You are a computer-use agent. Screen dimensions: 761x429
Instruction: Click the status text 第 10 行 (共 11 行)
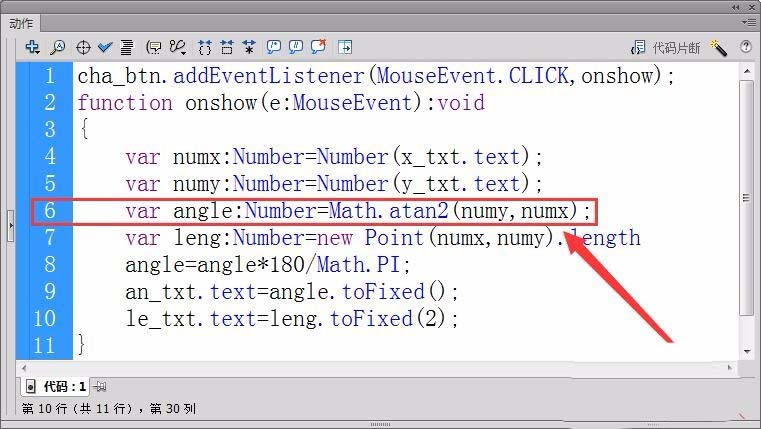click(x=77, y=409)
